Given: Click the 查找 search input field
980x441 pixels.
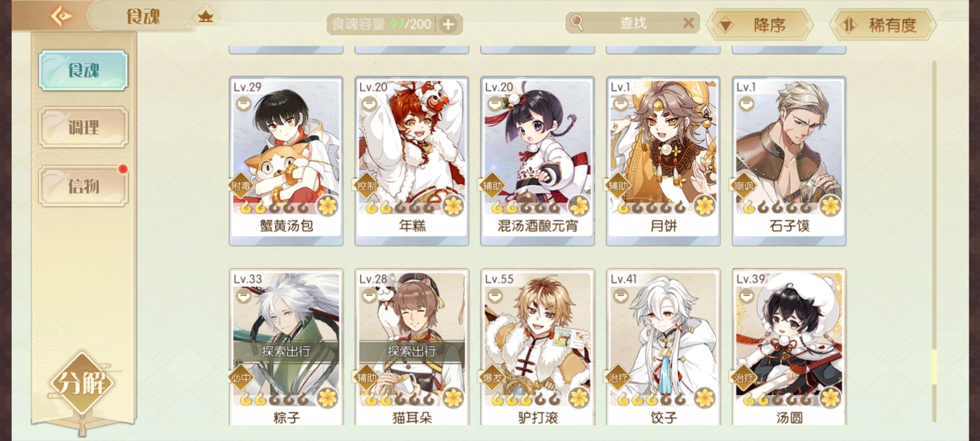Looking at the screenshot, I should (x=633, y=23).
